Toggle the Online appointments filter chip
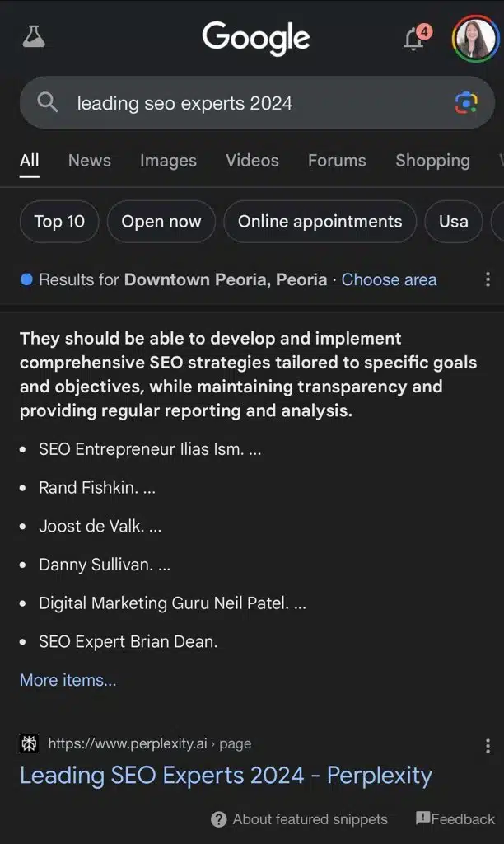The height and width of the screenshot is (844, 504). pyautogui.click(x=320, y=221)
